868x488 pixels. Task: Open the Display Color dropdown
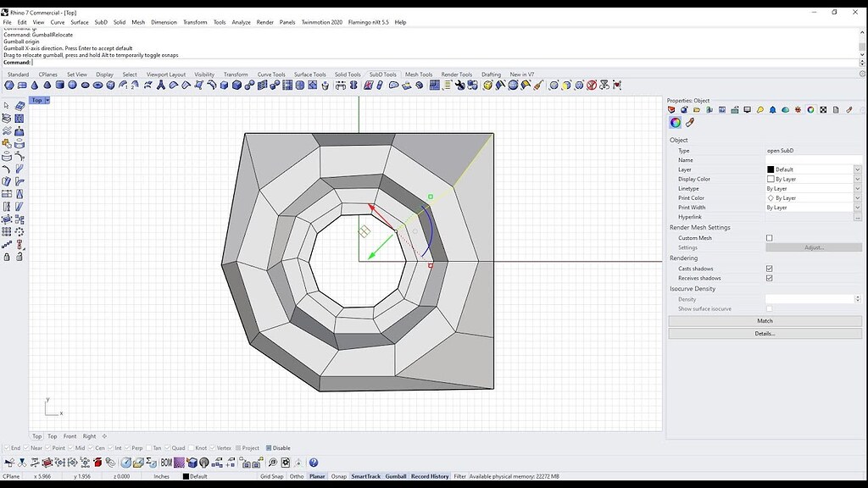point(857,179)
